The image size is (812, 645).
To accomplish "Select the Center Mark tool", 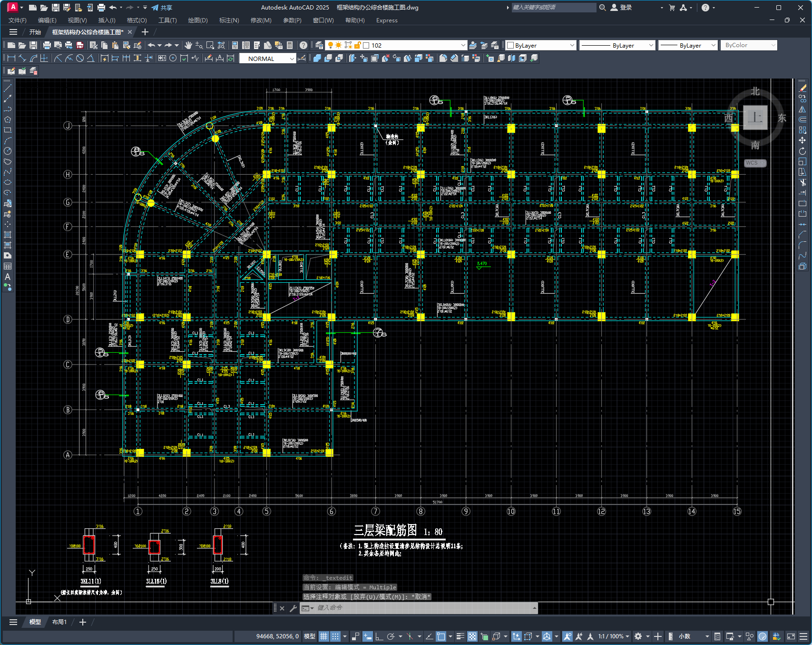I will [x=173, y=58].
